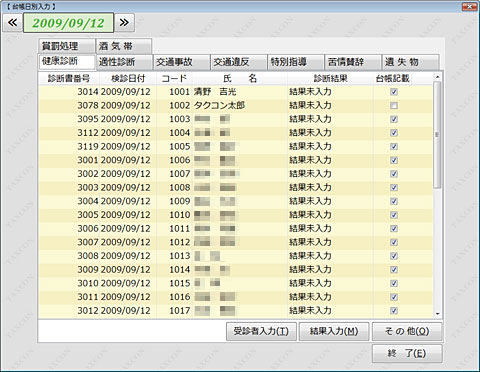This screenshot has height=372, width=480.
Task: Click the list scrollbar down arrow
Action: [437, 314]
